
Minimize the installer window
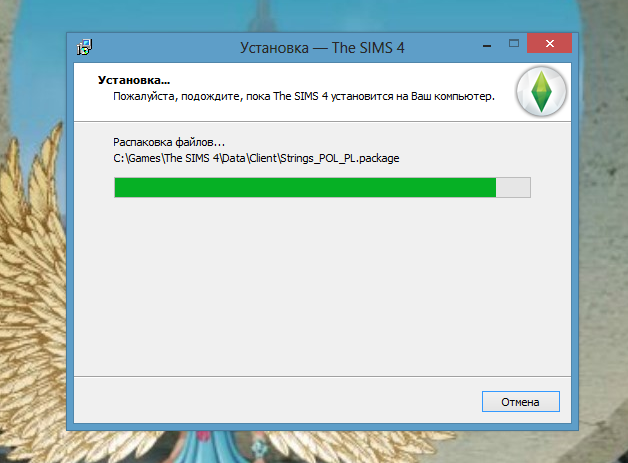487,45
